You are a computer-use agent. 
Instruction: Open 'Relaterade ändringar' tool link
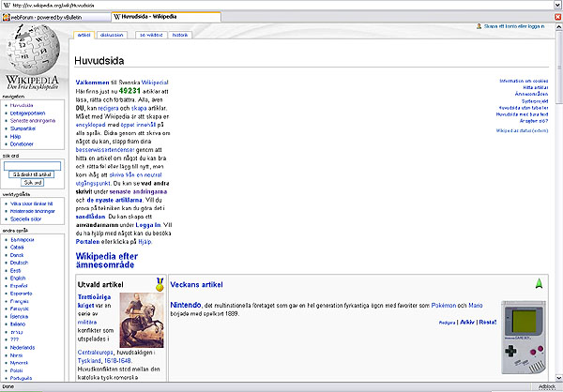coord(32,211)
